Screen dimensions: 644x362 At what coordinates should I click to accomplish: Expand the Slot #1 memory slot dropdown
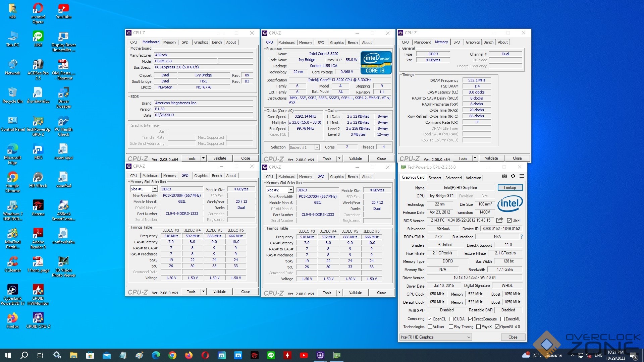(x=155, y=189)
